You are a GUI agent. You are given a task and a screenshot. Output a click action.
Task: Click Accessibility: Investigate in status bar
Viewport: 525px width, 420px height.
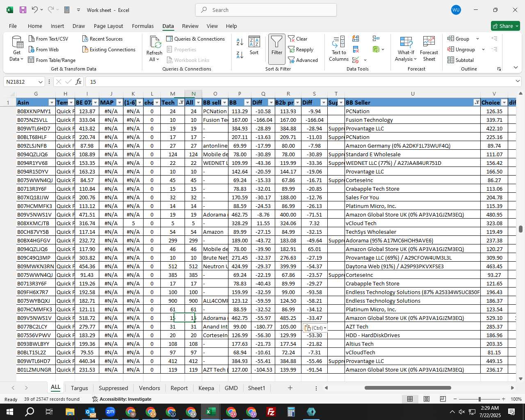(x=122, y=399)
